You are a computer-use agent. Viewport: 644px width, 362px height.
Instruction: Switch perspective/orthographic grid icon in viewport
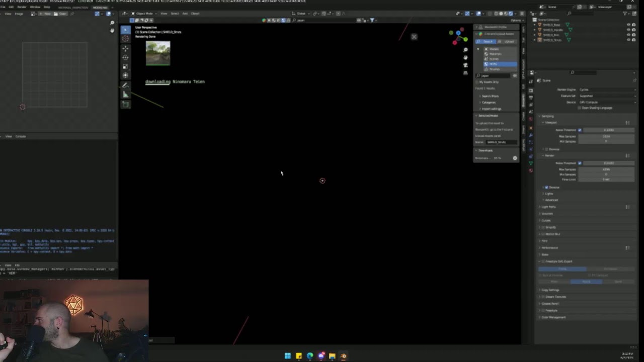pyautogui.click(x=465, y=72)
